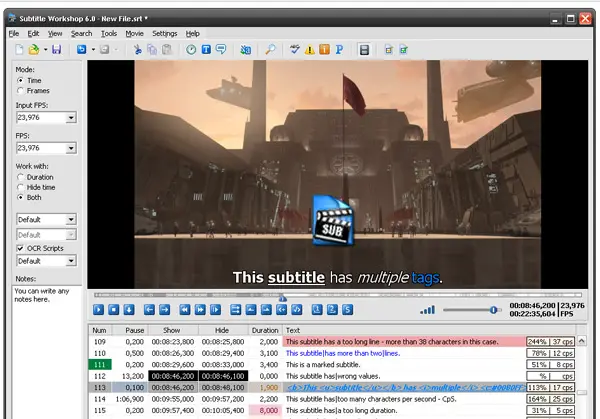Image resolution: width=600 pixels, height=419 pixels.
Task: Adjust the volume slider
Action: pos(493,310)
